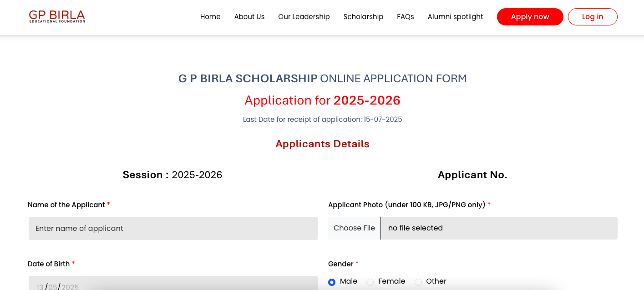Click the Application for 2025-2026 heading

pyautogui.click(x=322, y=100)
